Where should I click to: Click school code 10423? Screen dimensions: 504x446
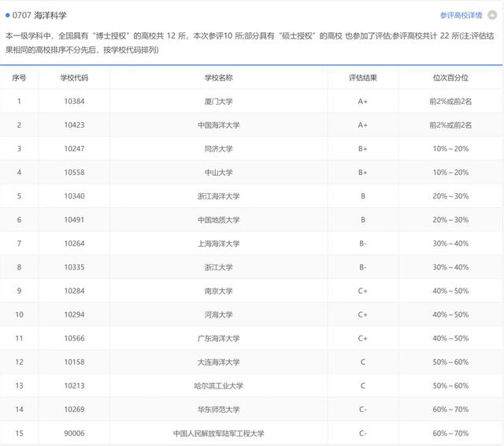[x=74, y=125]
